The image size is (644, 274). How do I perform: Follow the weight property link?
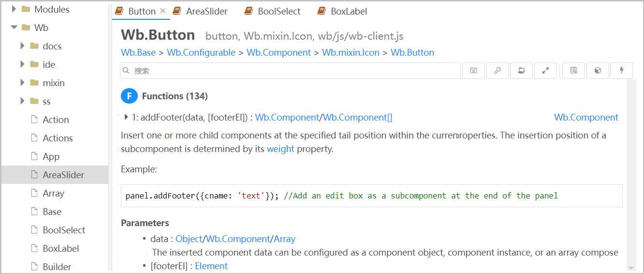(x=280, y=149)
